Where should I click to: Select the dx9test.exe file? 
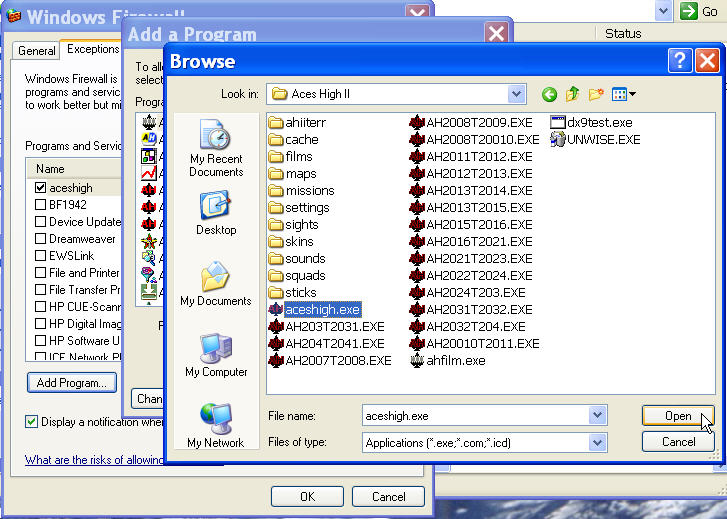591,122
